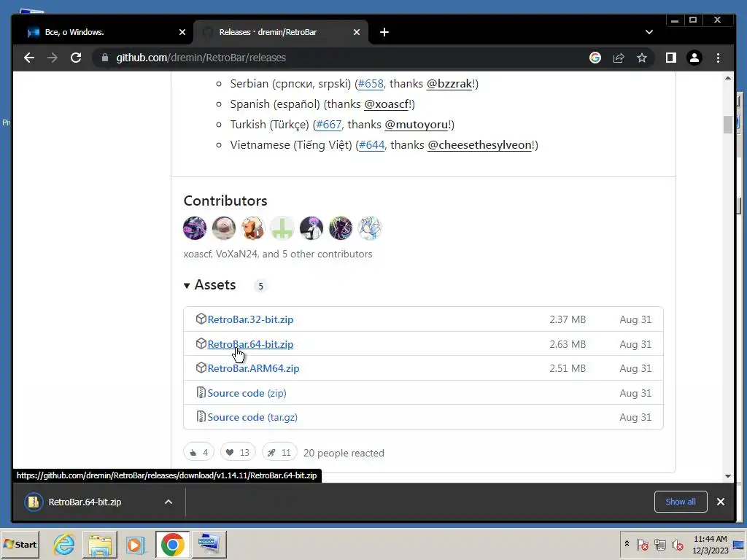Screen dimensions: 747x560
Task: Open the on-screen keyboard taskbar icon
Action: tap(209, 544)
